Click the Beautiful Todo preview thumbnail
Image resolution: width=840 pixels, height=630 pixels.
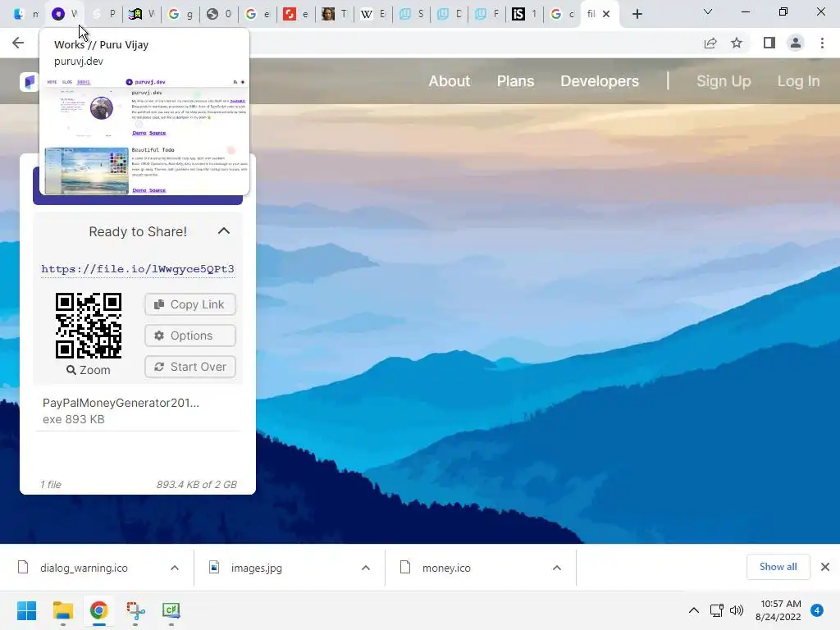(87, 171)
